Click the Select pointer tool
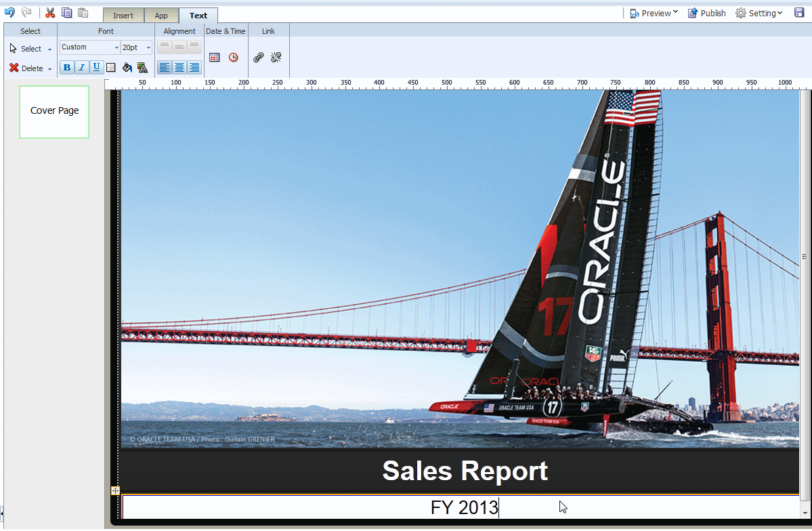 pyautogui.click(x=25, y=49)
